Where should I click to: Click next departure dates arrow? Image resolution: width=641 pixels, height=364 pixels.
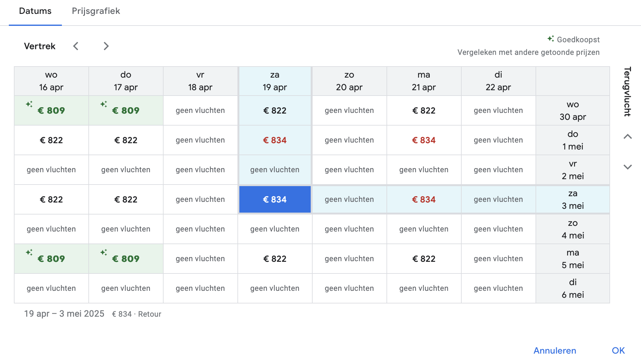[106, 46]
